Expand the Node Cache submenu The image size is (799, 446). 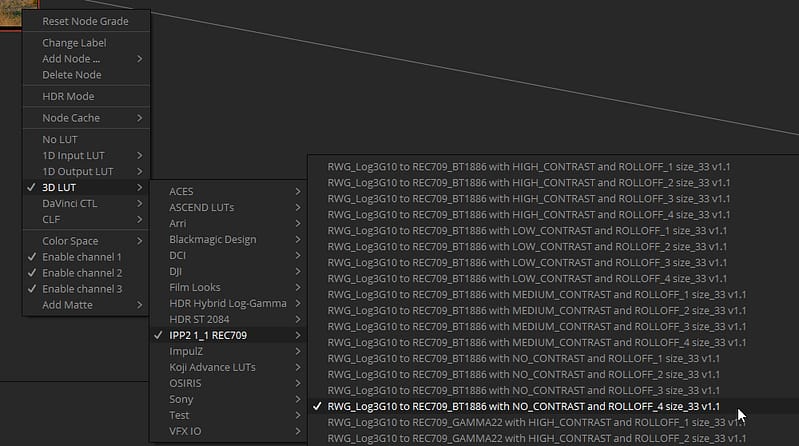pyautogui.click(x=86, y=118)
